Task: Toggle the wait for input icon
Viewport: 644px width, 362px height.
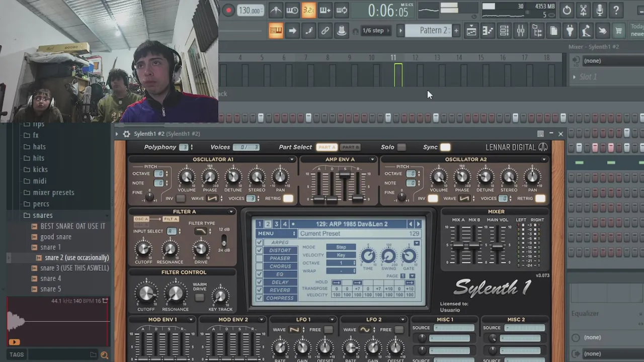Action: click(x=292, y=10)
